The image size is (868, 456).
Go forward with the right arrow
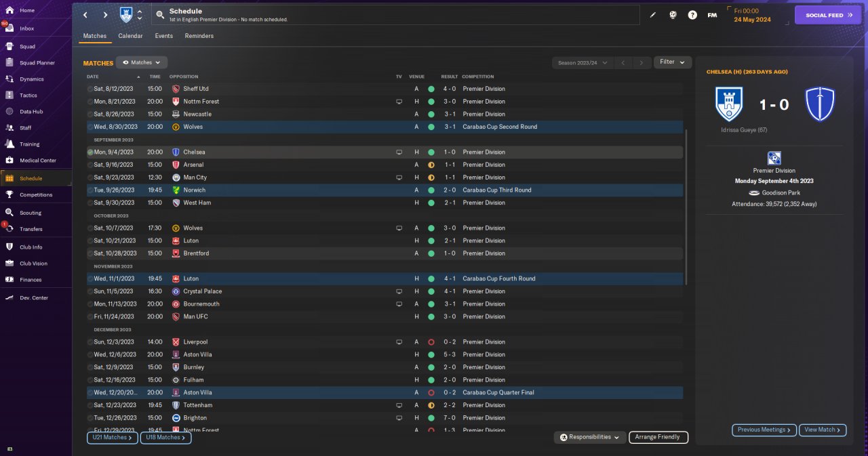[105, 15]
